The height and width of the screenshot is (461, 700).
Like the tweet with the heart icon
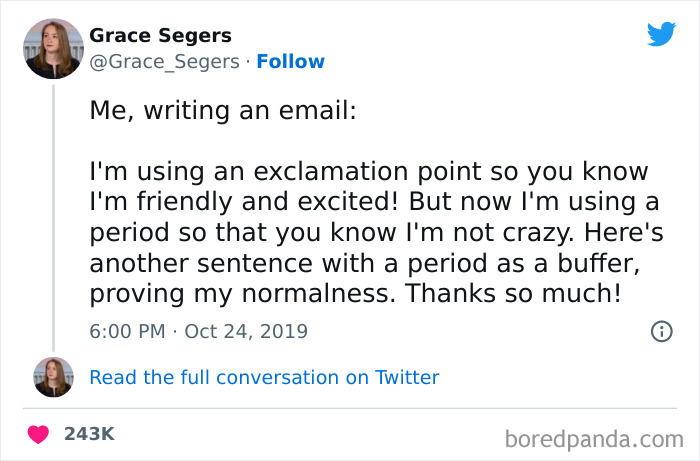tap(39, 434)
